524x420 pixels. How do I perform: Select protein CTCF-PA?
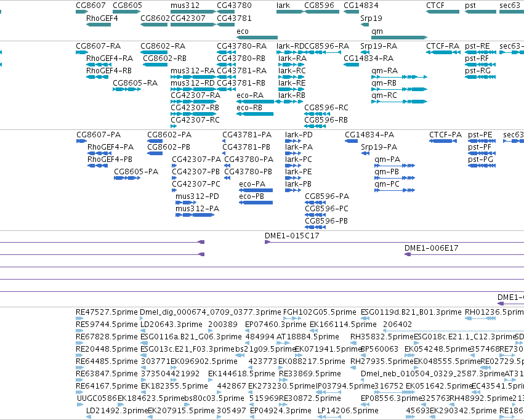pos(443,141)
